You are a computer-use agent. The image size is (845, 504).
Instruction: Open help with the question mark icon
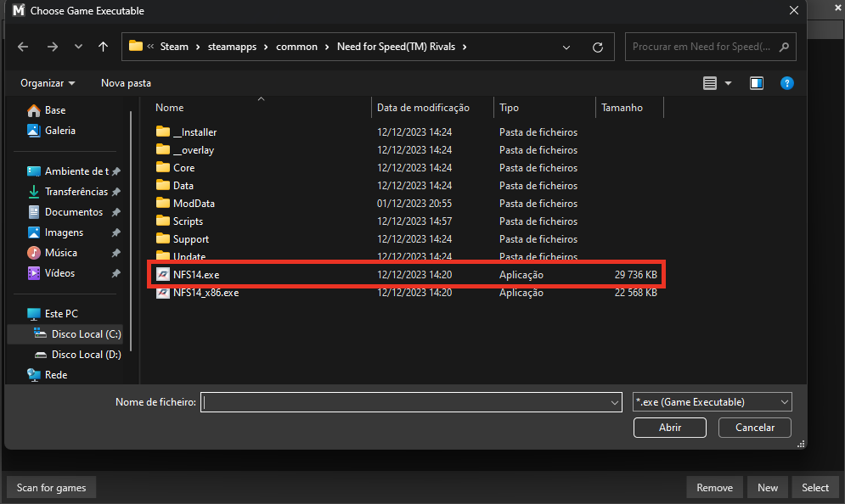pos(786,83)
